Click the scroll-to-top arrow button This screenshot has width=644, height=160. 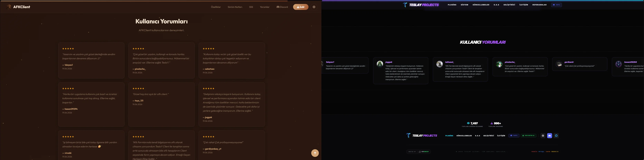pyautogui.click(x=315, y=153)
